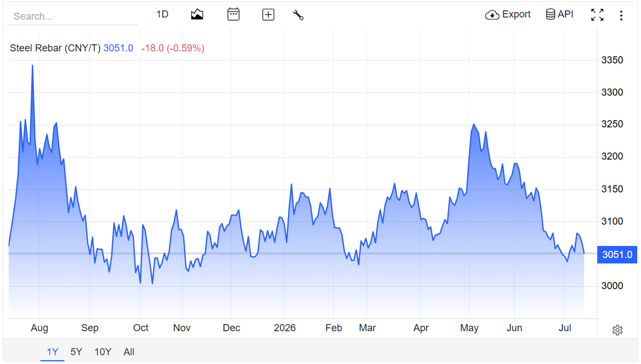641x364 pixels.
Task: Open the three-dot more options menu
Action: tap(621, 15)
